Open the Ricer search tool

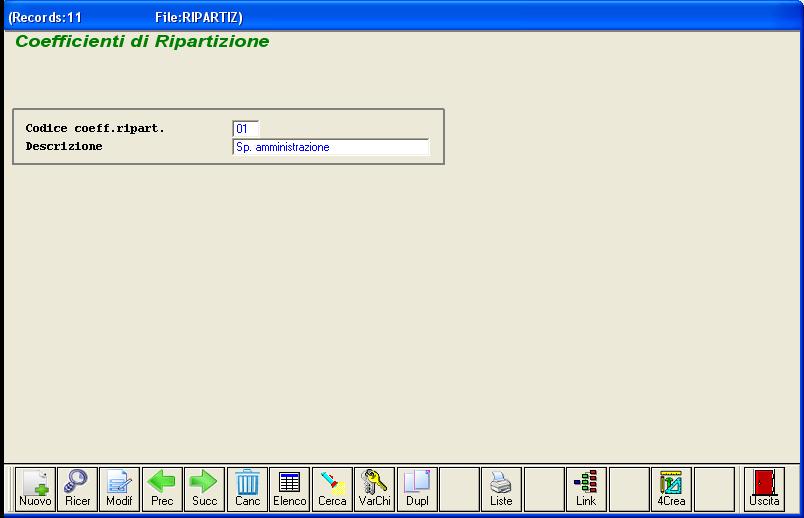point(77,489)
